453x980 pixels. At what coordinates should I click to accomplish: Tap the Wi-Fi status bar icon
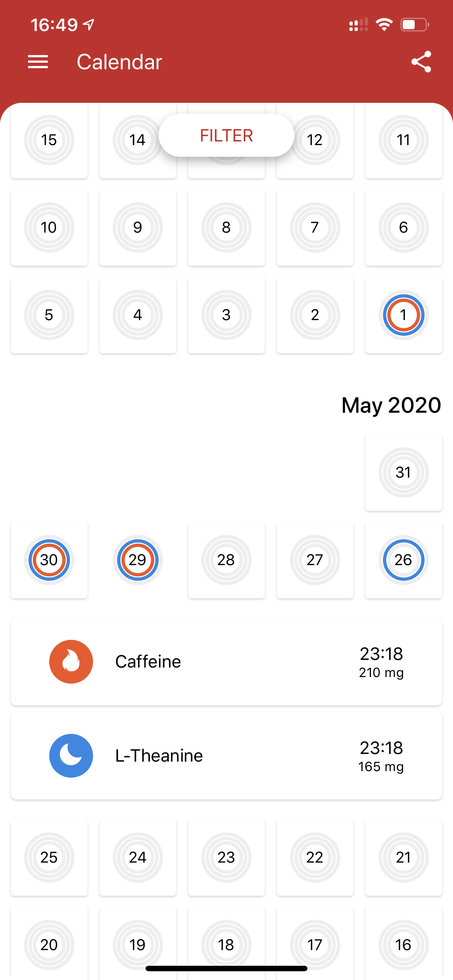[x=384, y=25]
